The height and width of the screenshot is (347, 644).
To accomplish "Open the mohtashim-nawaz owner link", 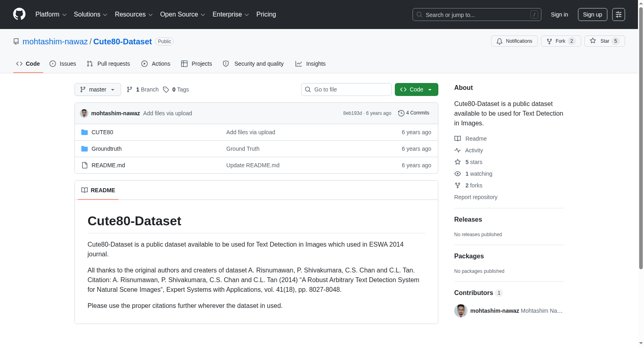I will 55,42.
